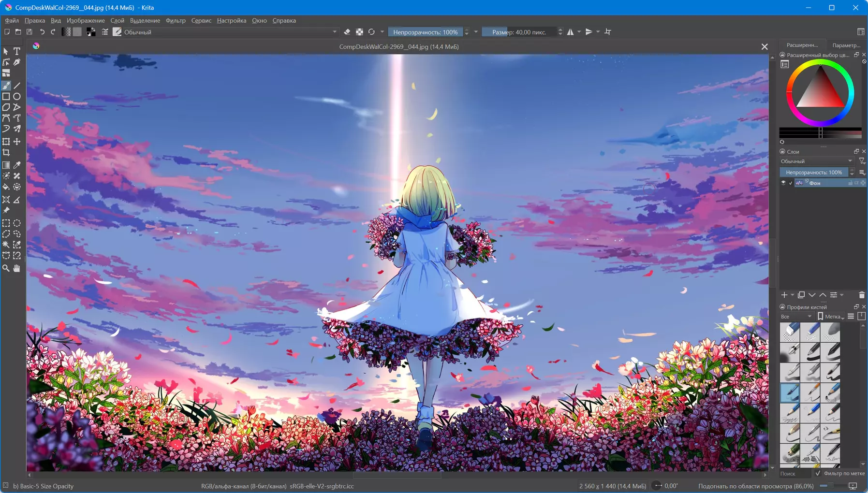The image size is (868, 493).
Task: Toggle Preserve Alpha in toolbar
Action: 359,32
